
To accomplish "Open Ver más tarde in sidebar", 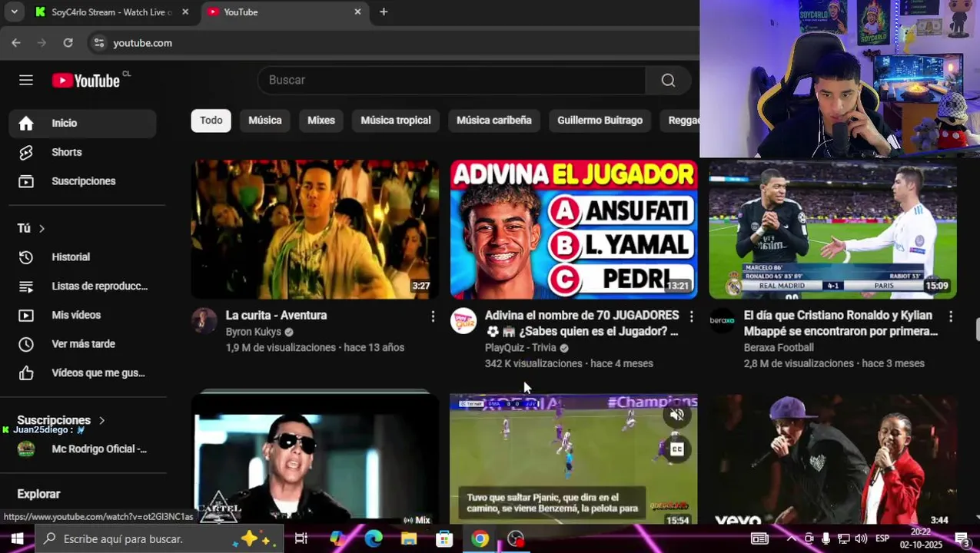I will [83, 344].
